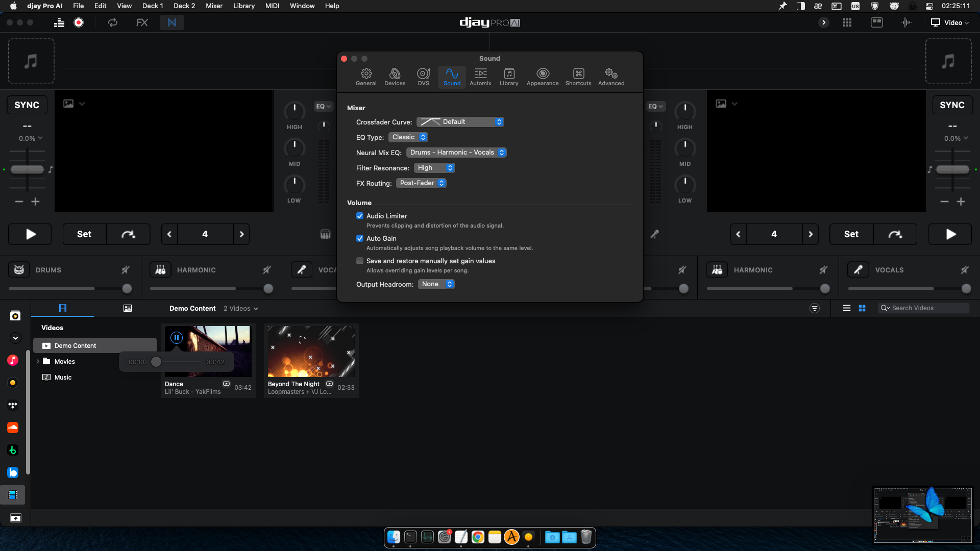The image size is (980, 551).
Task: Decrease the right deck loop length
Action: 738,234
